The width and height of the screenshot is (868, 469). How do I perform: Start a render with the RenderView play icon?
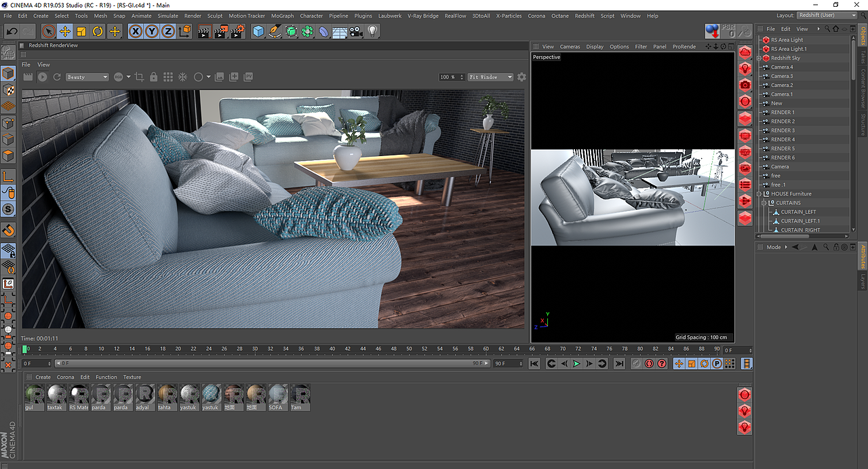pyautogui.click(x=41, y=77)
